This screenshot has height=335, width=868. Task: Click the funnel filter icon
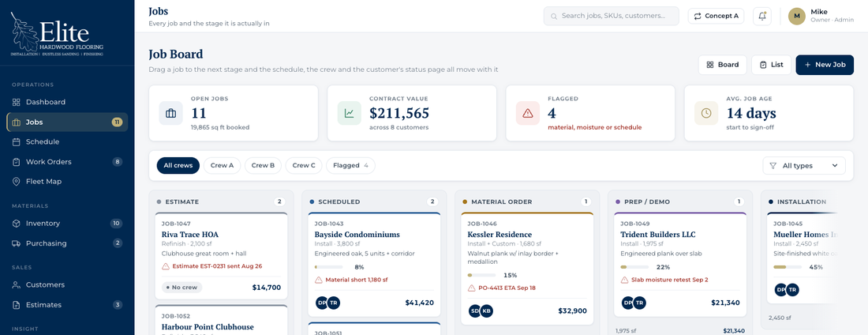[773, 165]
